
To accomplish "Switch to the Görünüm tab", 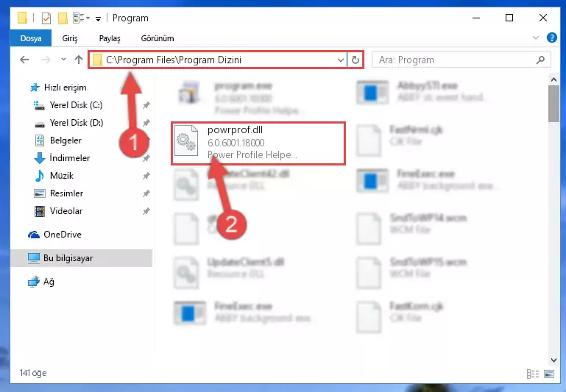I will (158, 38).
